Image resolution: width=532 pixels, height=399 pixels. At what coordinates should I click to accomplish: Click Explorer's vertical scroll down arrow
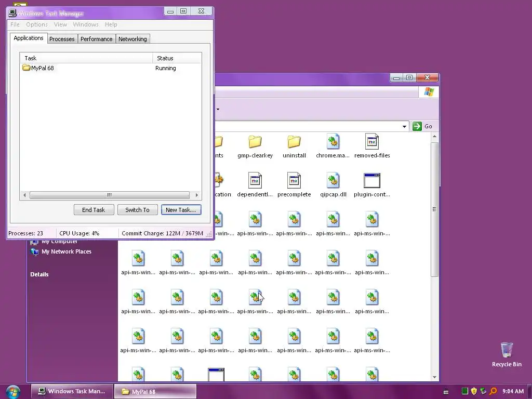pyautogui.click(x=434, y=377)
